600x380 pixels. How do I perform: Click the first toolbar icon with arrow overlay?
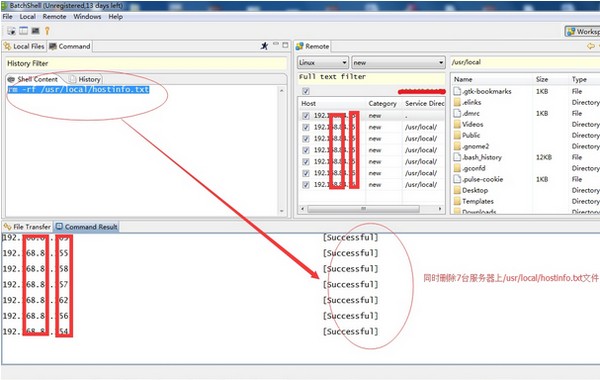11,31
